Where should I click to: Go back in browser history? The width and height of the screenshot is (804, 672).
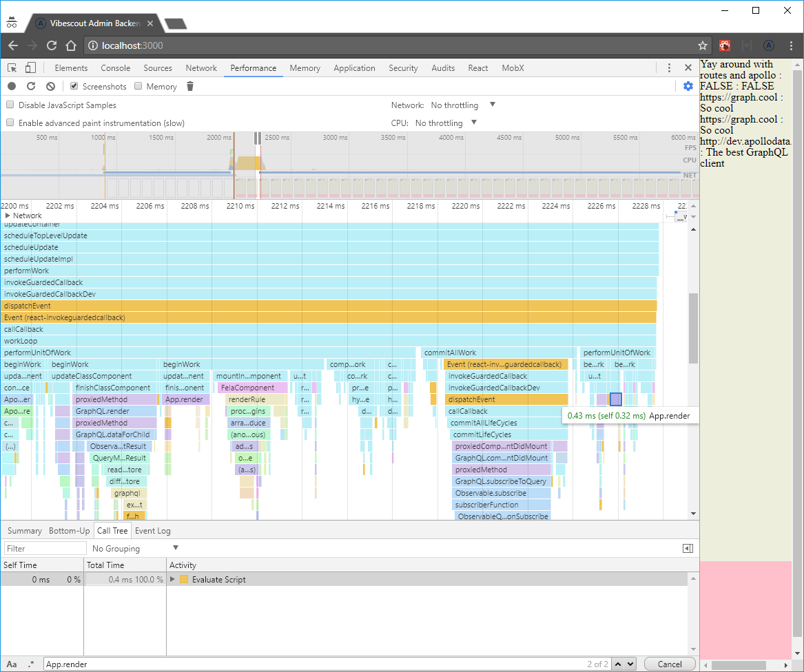point(13,45)
